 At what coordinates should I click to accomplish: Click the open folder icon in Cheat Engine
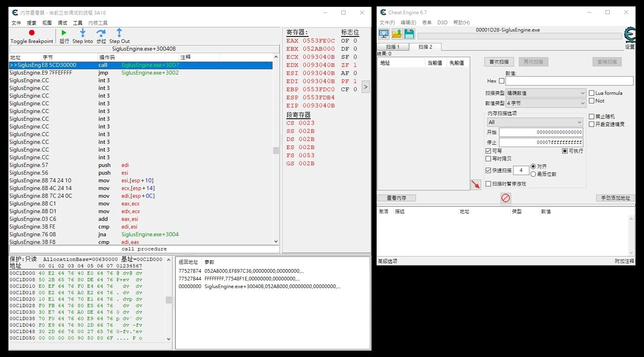coord(397,34)
